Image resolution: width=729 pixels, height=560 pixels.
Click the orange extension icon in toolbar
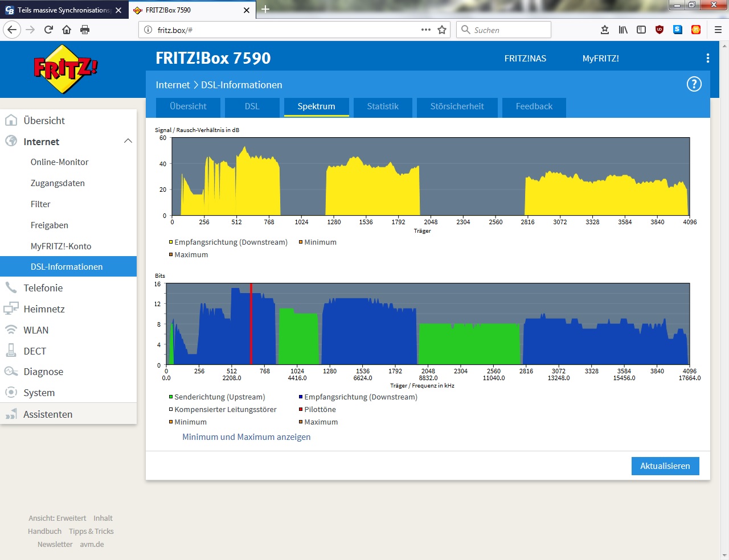(696, 30)
